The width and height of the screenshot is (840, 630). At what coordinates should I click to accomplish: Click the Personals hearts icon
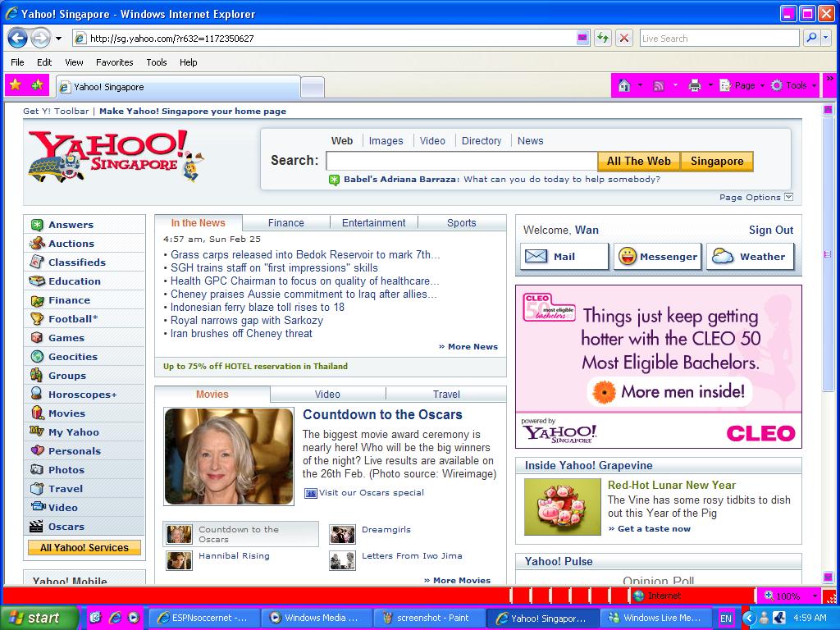click(37, 451)
